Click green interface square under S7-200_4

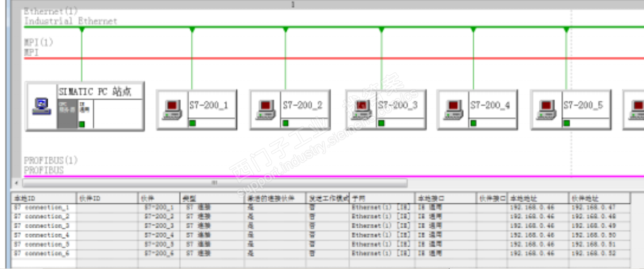coord(473,124)
